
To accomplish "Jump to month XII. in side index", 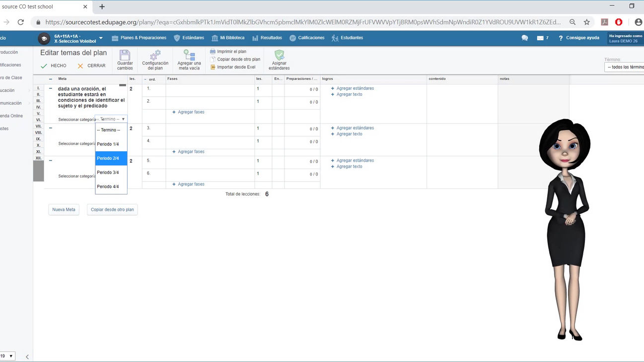I will (x=38, y=158).
